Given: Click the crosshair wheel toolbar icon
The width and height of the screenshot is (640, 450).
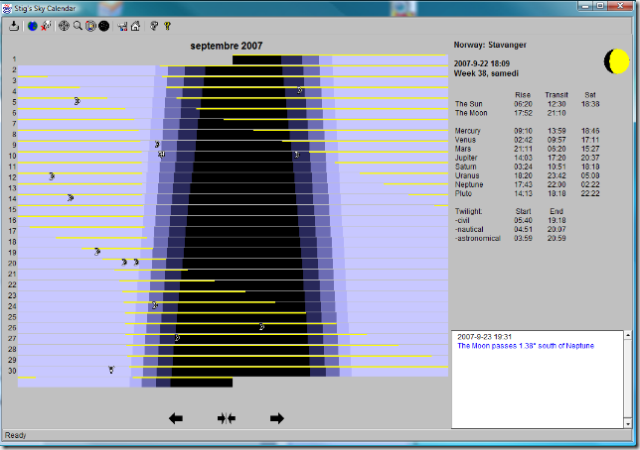Looking at the screenshot, I should [x=64, y=26].
